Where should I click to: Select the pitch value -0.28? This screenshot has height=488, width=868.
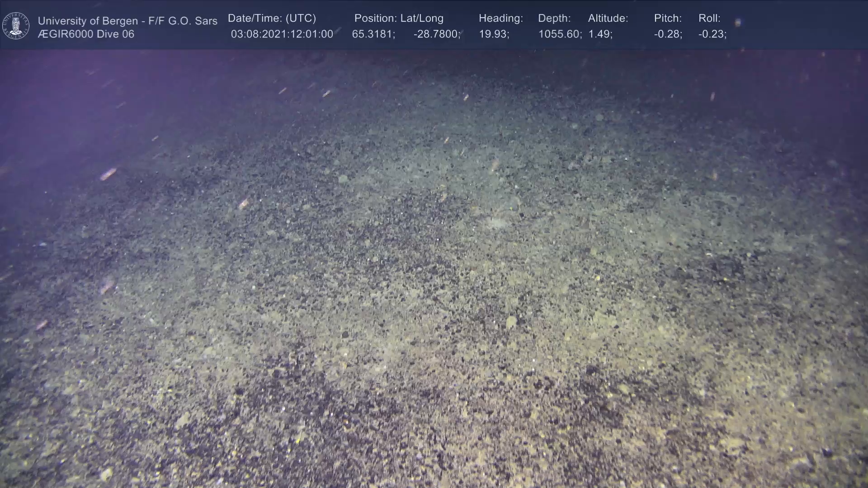[668, 34]
